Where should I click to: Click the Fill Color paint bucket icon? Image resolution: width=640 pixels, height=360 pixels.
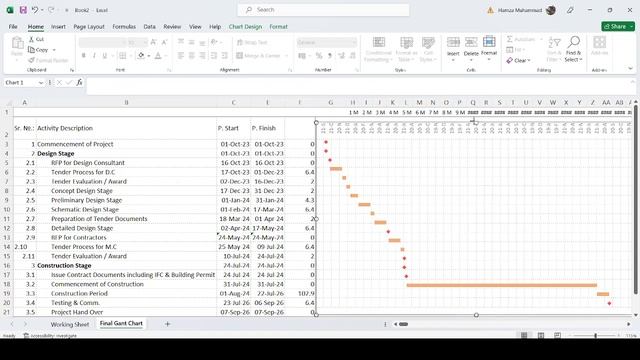click(x=141, y=56)
